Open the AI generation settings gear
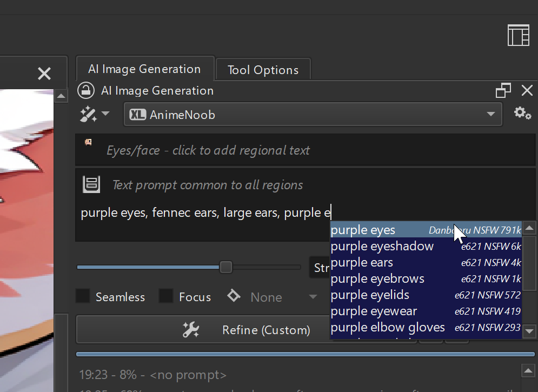The width and height of the screenshot is (538, 392). tap(522, 114)
